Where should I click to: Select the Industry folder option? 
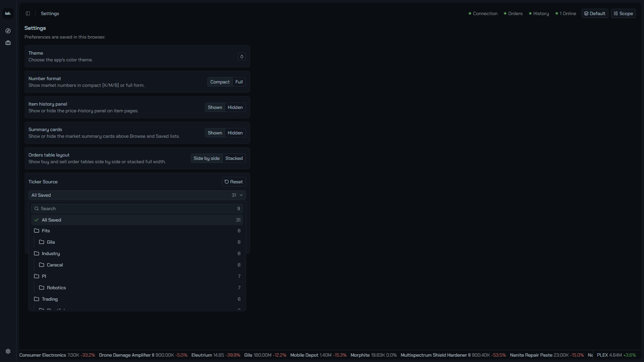click(137, 253)
